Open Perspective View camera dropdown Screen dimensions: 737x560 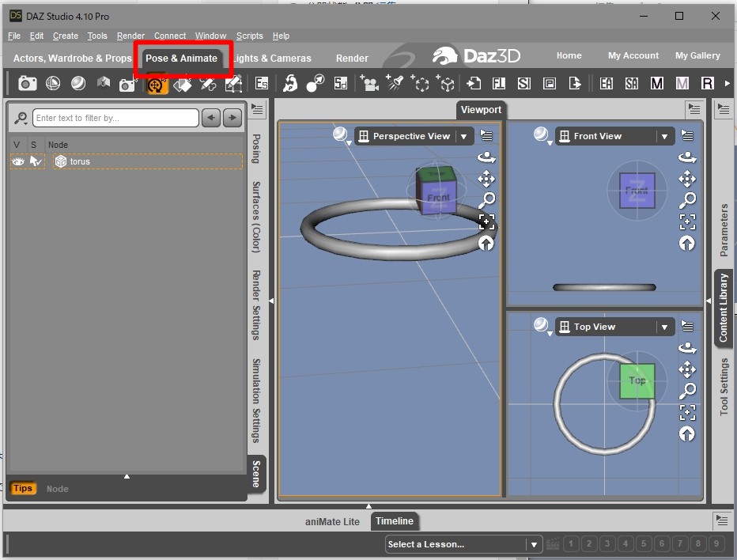tap(464, 136)
